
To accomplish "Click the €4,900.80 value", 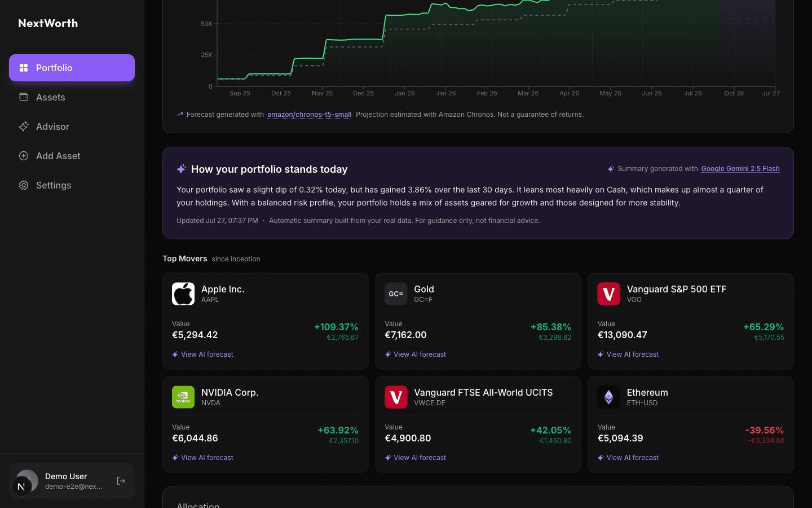I will pyautogui.click(x=408, y=438).
